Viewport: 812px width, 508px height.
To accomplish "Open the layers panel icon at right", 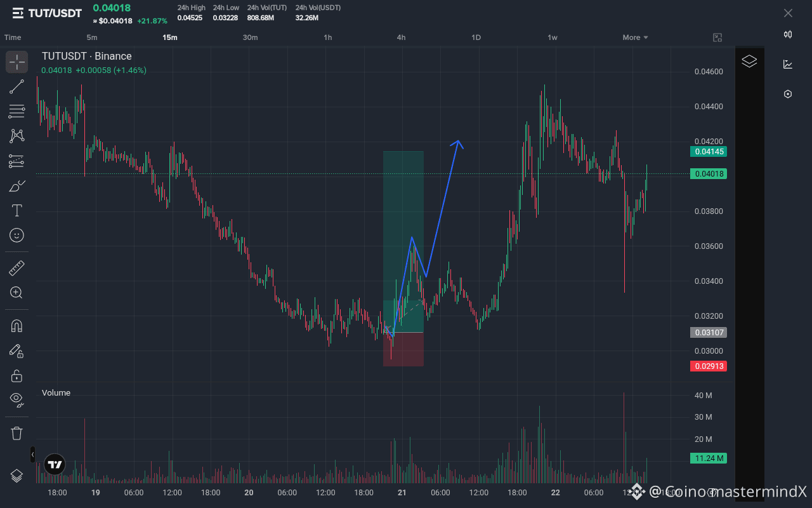I will pos(749,61).
